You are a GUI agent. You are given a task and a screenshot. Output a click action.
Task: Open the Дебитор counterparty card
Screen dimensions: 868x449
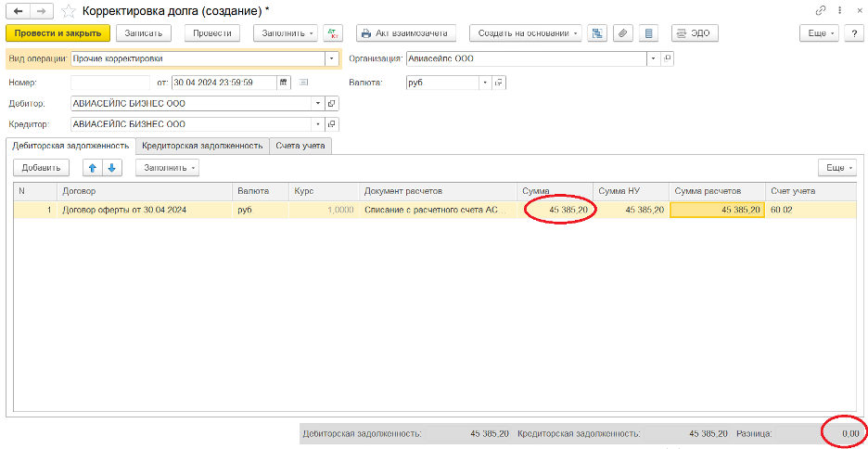tap(331, 104)
